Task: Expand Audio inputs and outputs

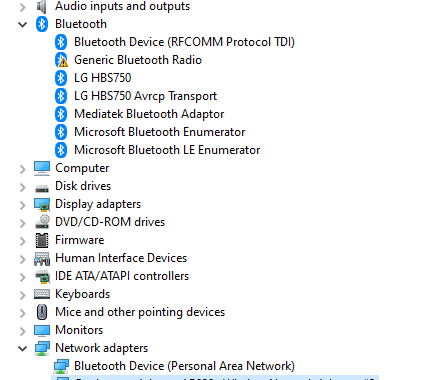Action: click(22, 7)
